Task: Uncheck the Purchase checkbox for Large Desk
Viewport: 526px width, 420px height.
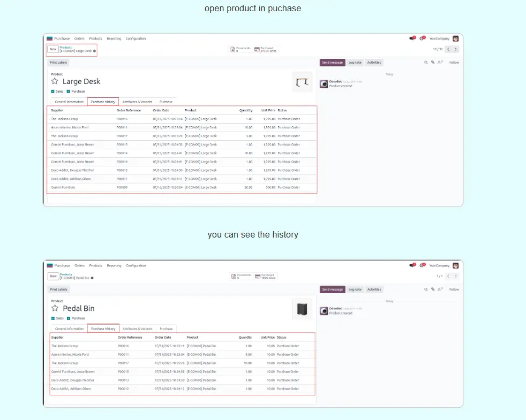Action: coord(69,91)
